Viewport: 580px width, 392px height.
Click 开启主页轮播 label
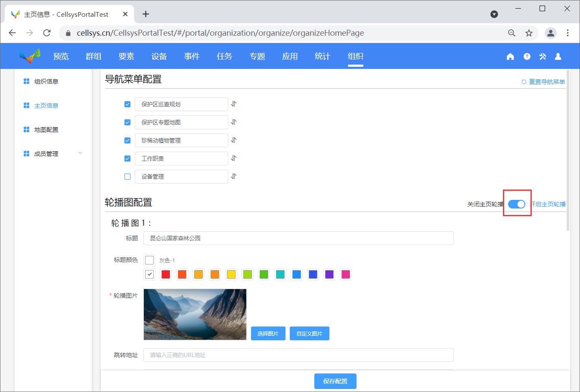coord(548,204)
